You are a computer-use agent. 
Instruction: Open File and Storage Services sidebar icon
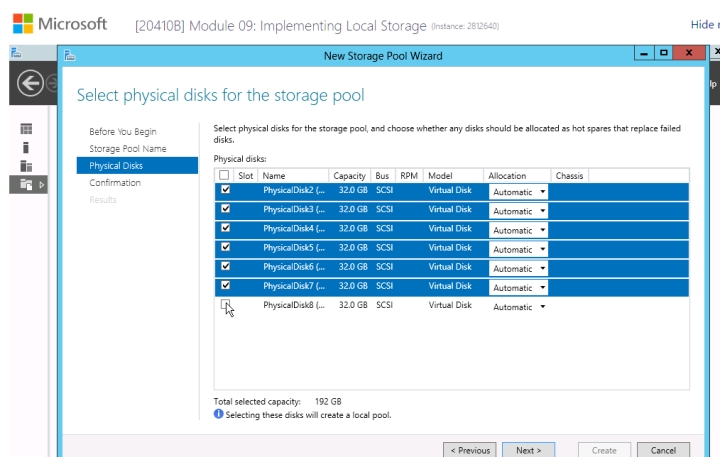(27, 184)
